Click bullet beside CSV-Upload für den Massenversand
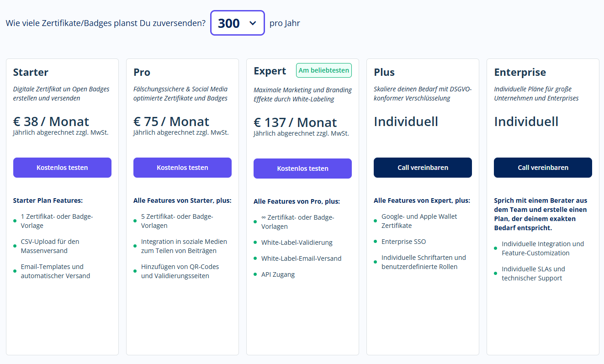604x364 pixels. [15, 246]
